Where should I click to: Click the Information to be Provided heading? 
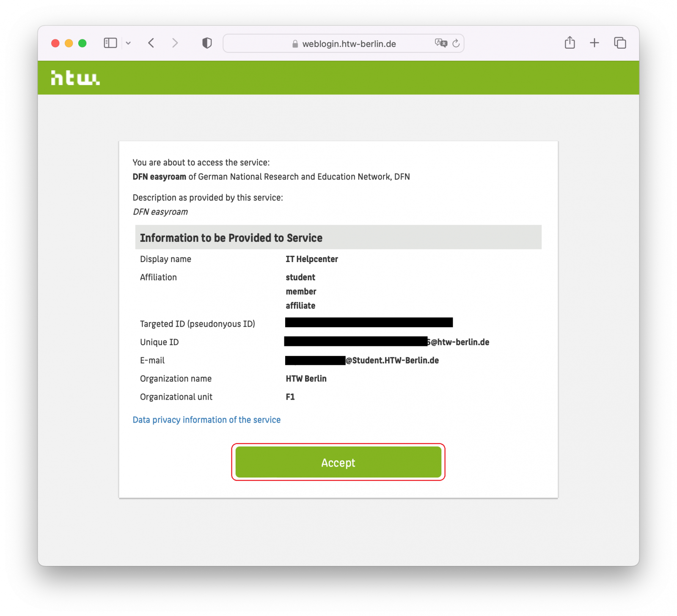[x=231, y=238]
